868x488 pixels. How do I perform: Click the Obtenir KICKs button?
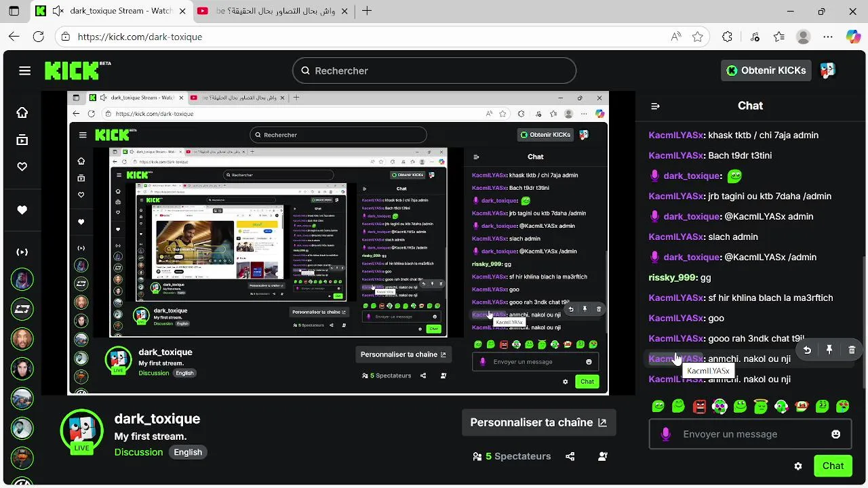pos(766,70)
